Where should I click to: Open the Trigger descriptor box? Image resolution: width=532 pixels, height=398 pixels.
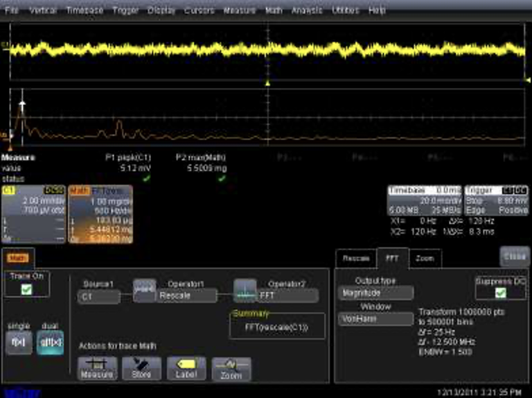tap(495, 201)
